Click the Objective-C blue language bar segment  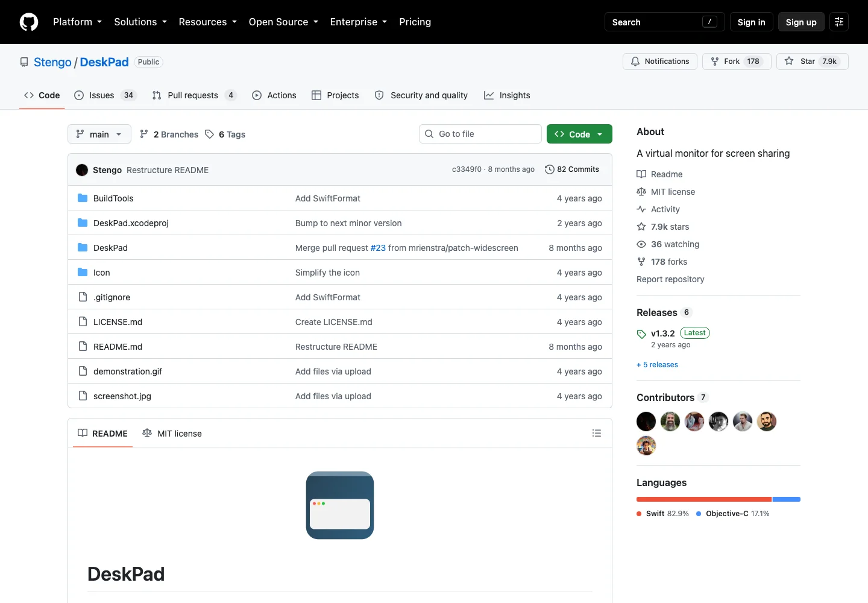click(x=787, y=499)
